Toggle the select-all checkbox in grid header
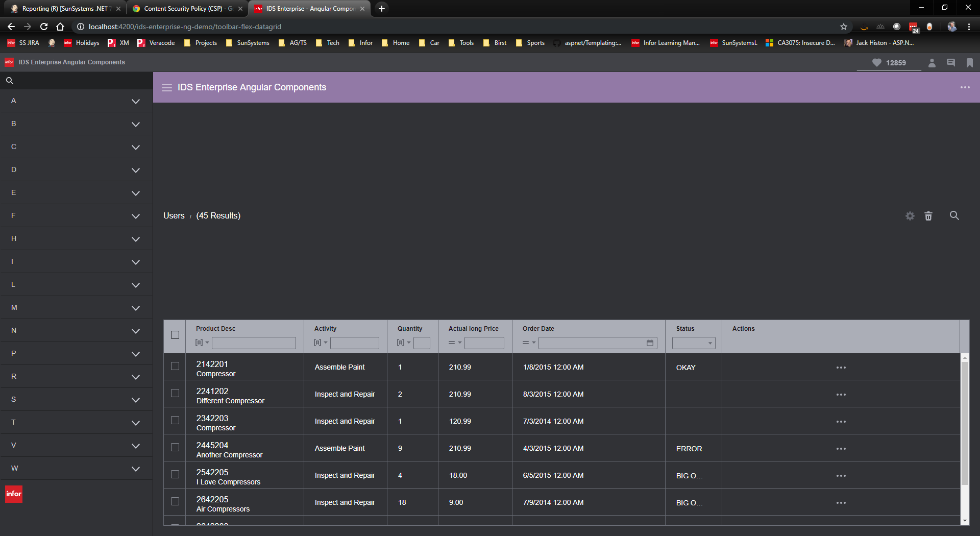The width and height of the screenshot is (980, 536). tap(175, 335)
